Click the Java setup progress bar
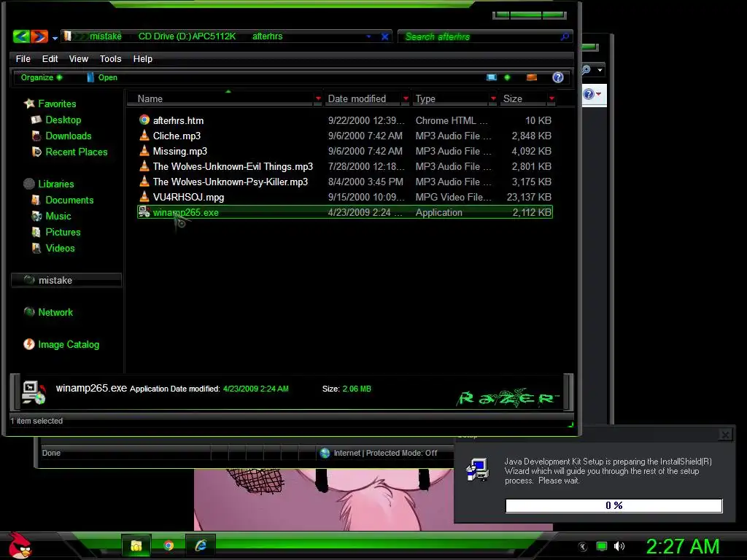Viewport: 747px width, 560px height. pos(614,505)
